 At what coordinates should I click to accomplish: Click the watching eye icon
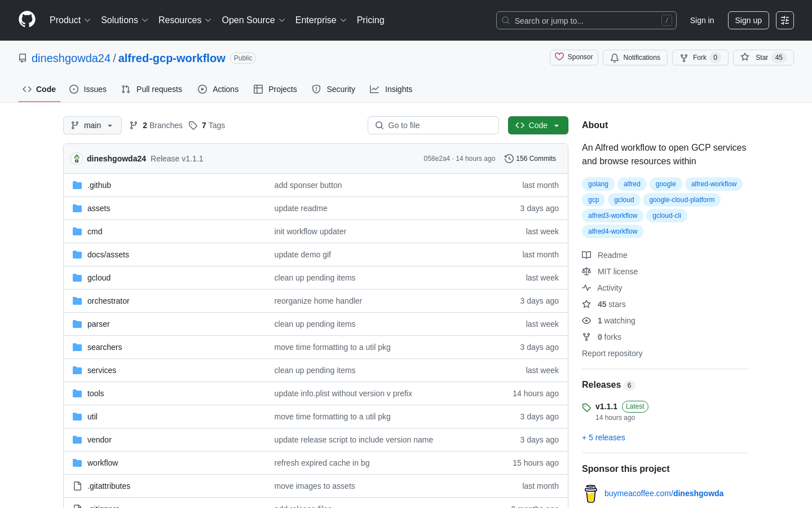586,321
